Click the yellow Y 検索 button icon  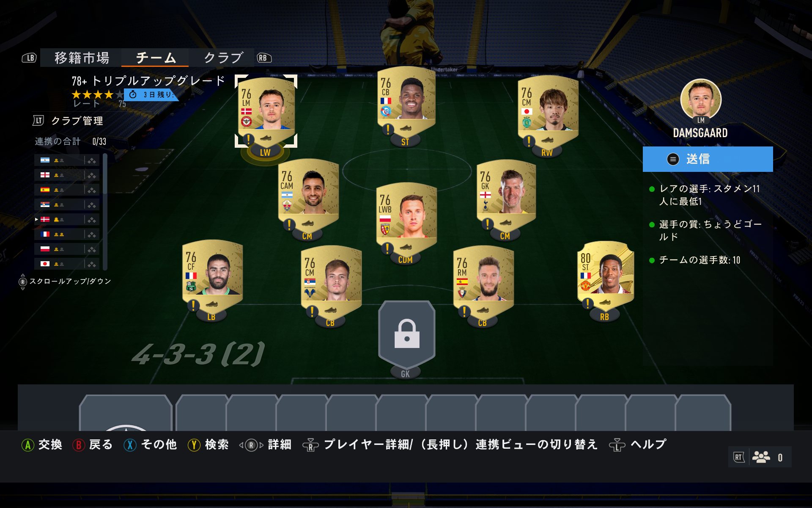point(194,445)
